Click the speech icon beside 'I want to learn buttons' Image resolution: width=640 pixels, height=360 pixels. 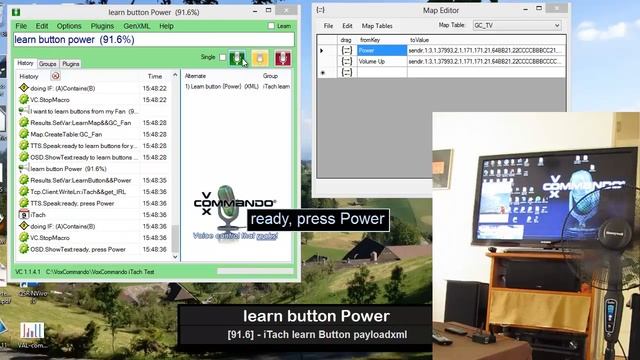[24, 111]
